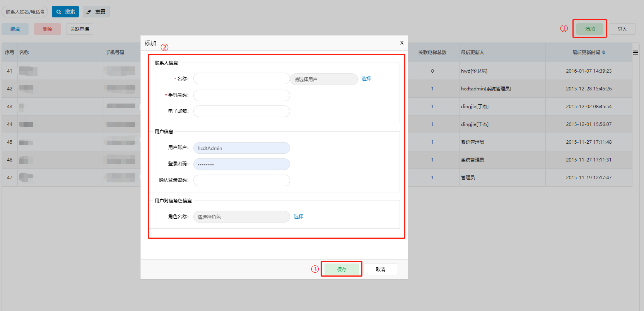Click the 关联电梯 button
This screenshot has width=644, height=311.
pos(80,29)
